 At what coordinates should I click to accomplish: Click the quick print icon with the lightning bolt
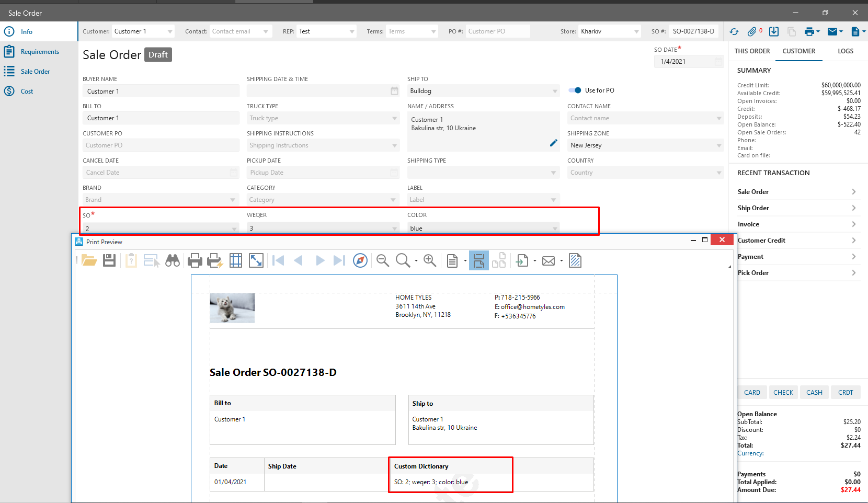click(215, 260)
